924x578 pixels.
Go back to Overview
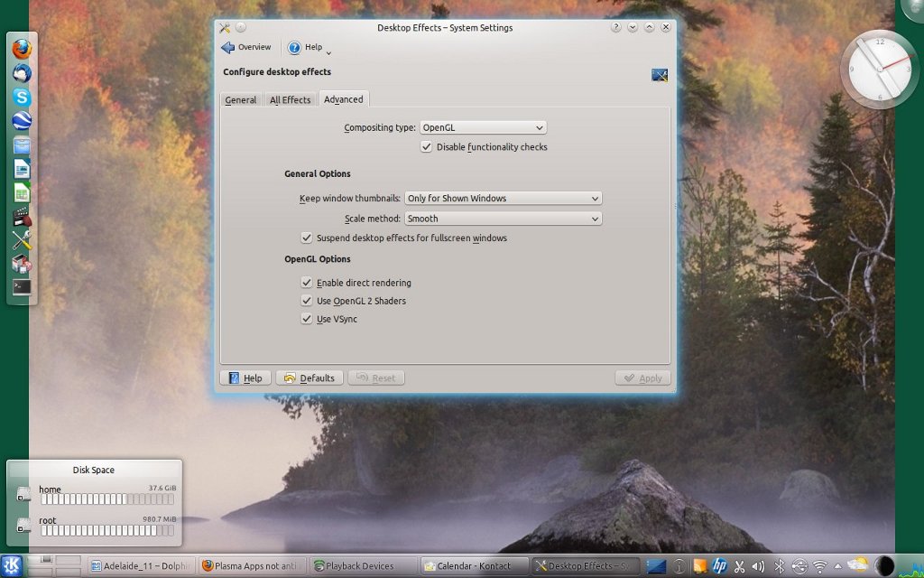[246, 47]
